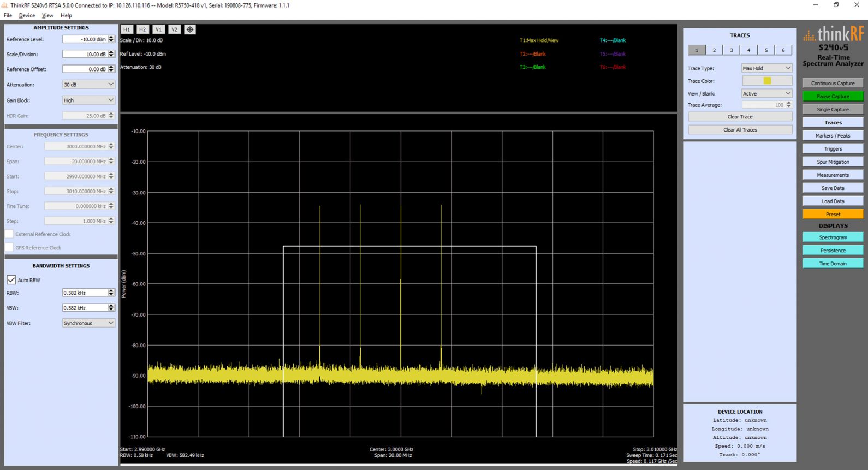Click the Center: 3.0000 GHz readout
This screenshot has height=470, width=868.
[391, 449]
